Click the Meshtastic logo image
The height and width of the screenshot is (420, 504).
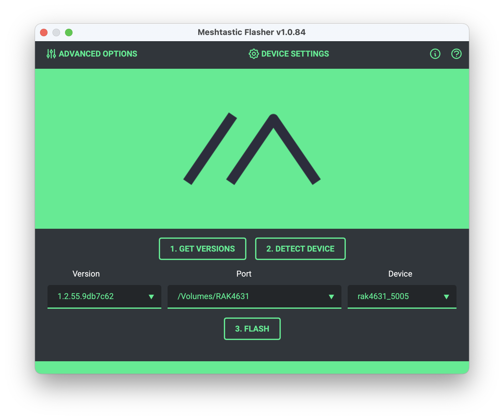(252, 149)
